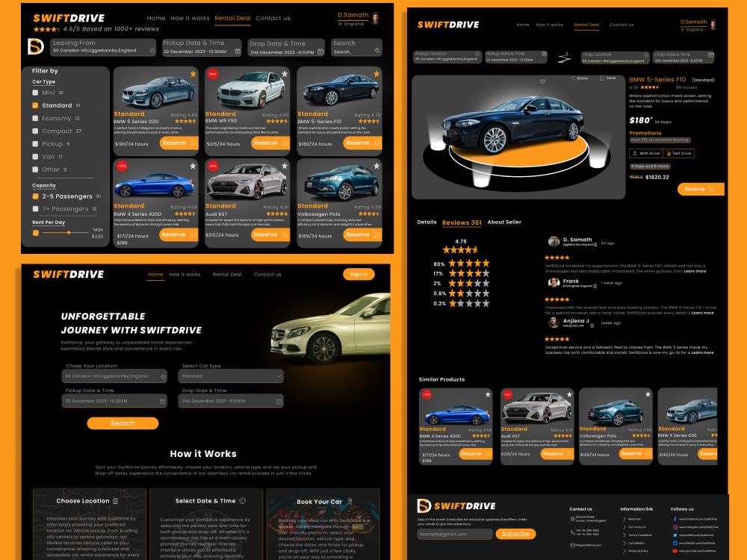Click the Twitter icon in footer
Viewport: 747px width, 560px height.
(x=675, y=535)
